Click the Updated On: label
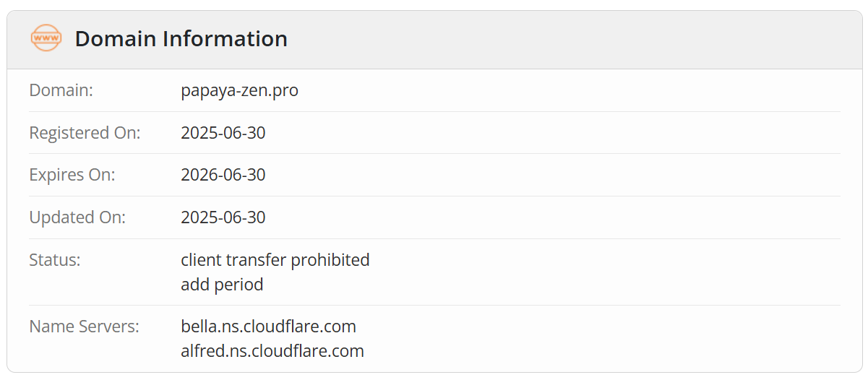868x380 pixels. 77,217
